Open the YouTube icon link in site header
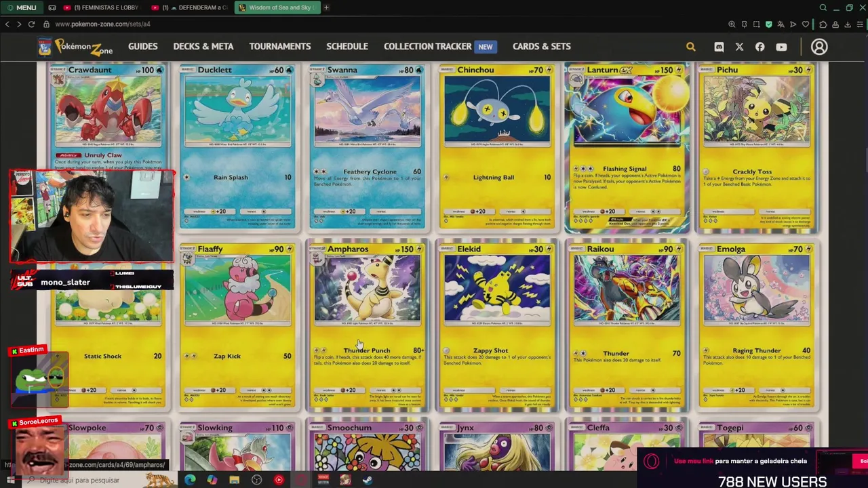 point(781,47)
